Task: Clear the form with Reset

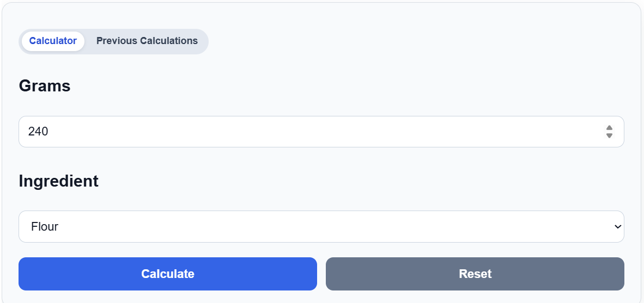Action: click(x=475, y=274)
